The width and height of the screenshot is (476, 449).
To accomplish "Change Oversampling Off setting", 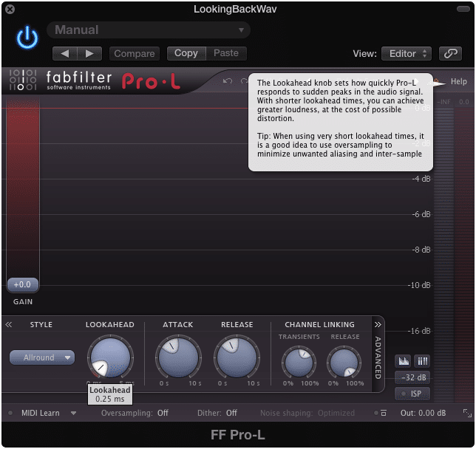I will point(135,413).
